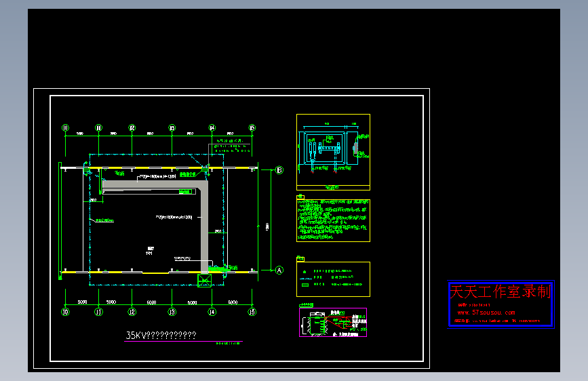Image resolution: width=588 pixels, height=381 pixels.
Task: Pick the yellow-framed detail view with cyan equipment
Action: 333,152
